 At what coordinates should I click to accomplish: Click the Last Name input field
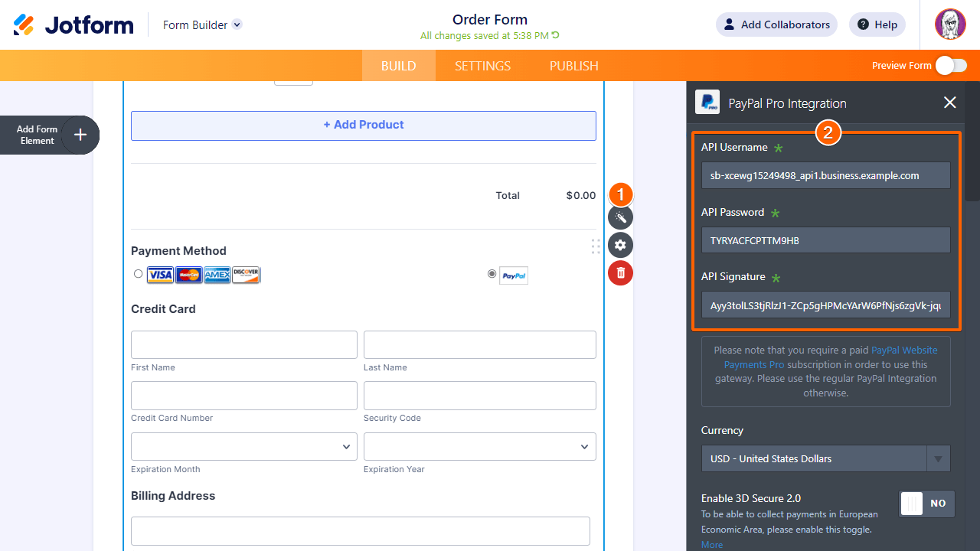[480, 344]
